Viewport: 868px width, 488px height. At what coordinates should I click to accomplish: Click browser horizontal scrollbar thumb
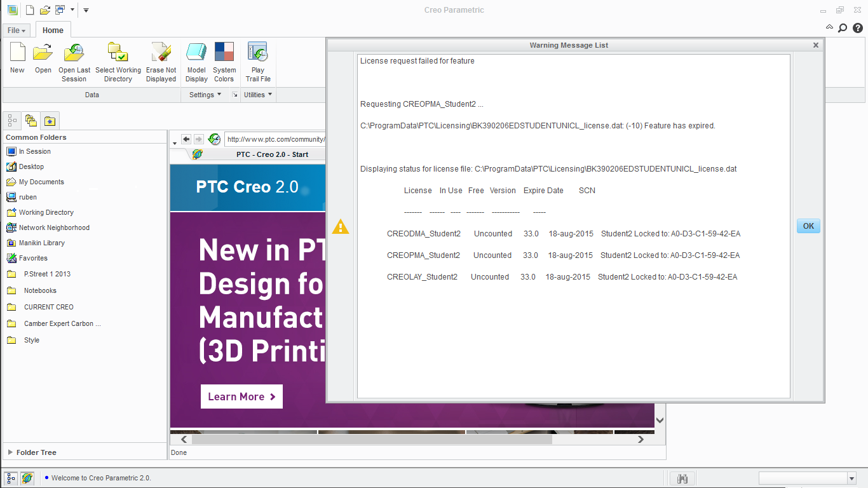click(372, 439)
